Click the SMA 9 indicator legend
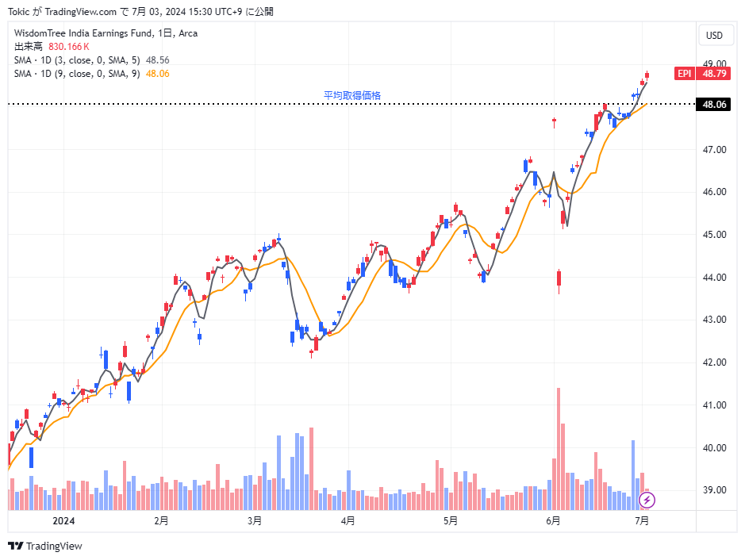Screen dimensions: 745x560 (x=77, y=74)
